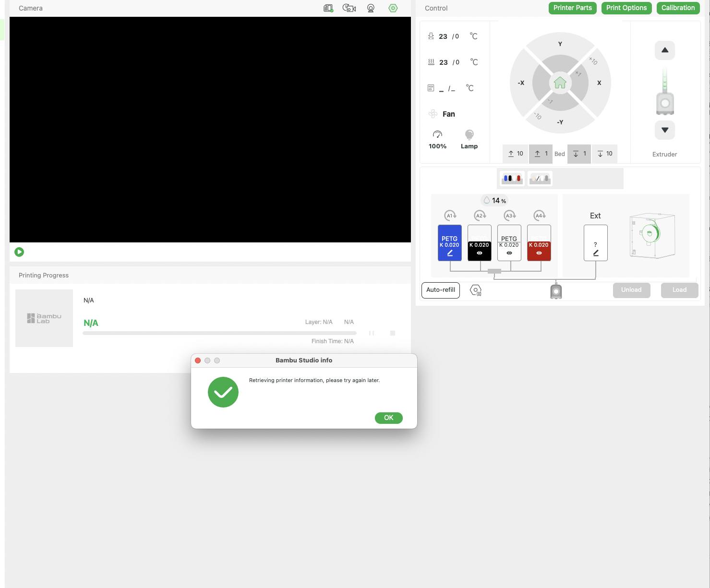Move the head in +Y direction
This screenshot has height=588, width=710.
[x=560, y=44]
